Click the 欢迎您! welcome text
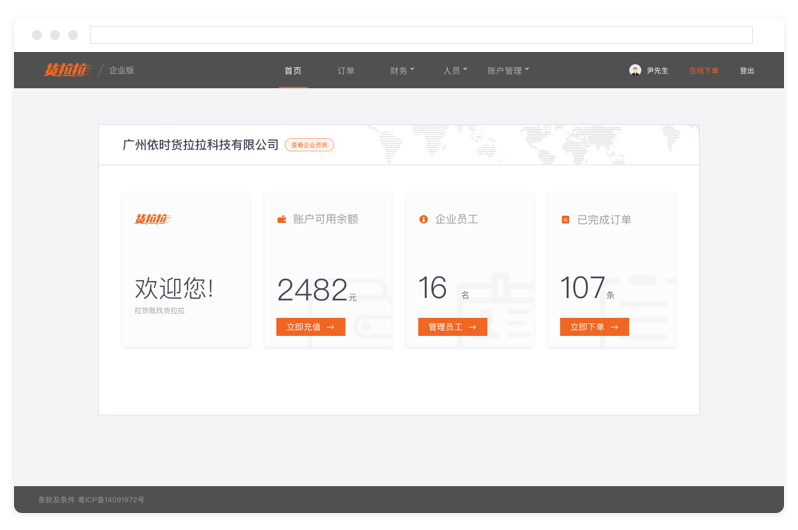The height and width of the screenshot is (530, 798). tap(174, 288)
